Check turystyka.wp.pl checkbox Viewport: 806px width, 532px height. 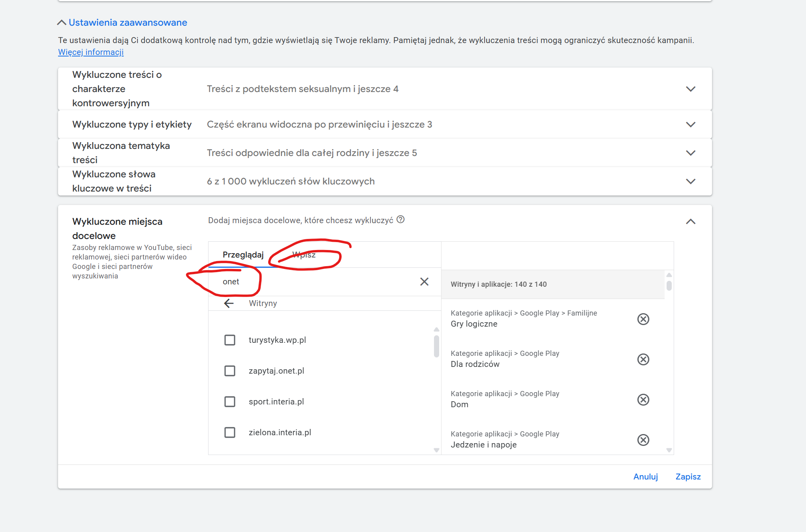point(230,340)
